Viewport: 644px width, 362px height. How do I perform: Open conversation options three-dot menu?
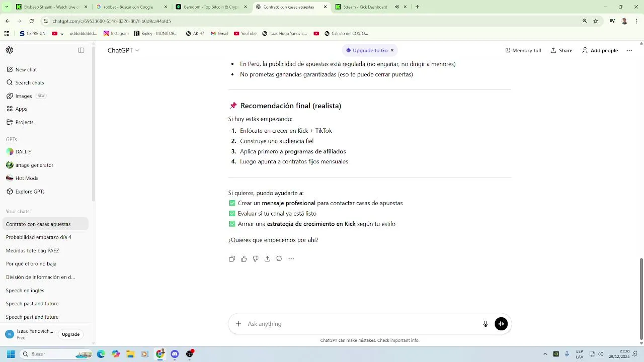tap(629, 50)
